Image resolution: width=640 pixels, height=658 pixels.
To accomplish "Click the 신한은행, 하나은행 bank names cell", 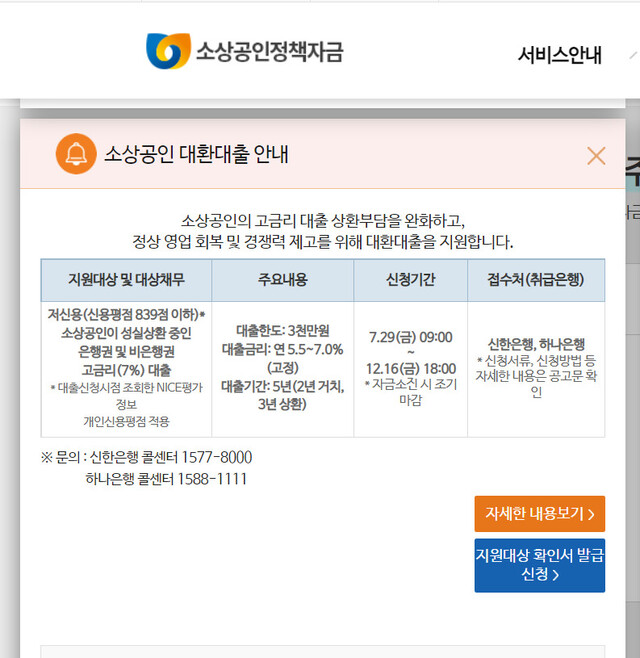I will coord(536,342).
